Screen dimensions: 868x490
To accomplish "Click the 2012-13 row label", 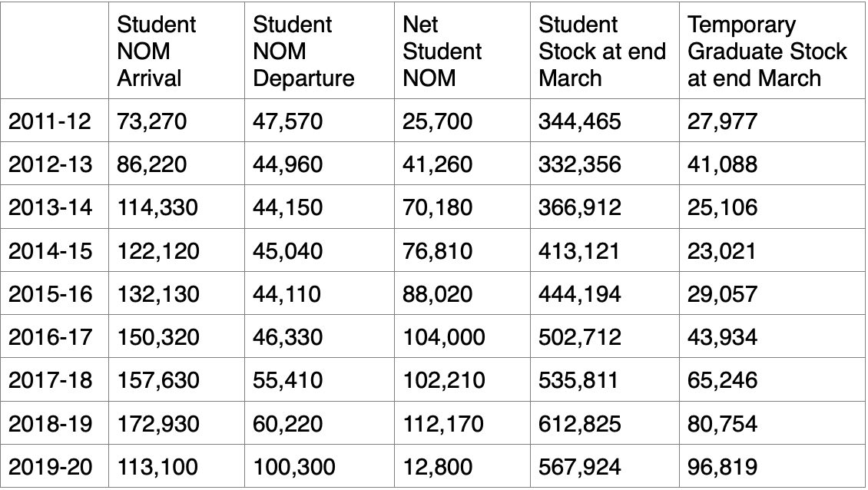I will point(49,164).
